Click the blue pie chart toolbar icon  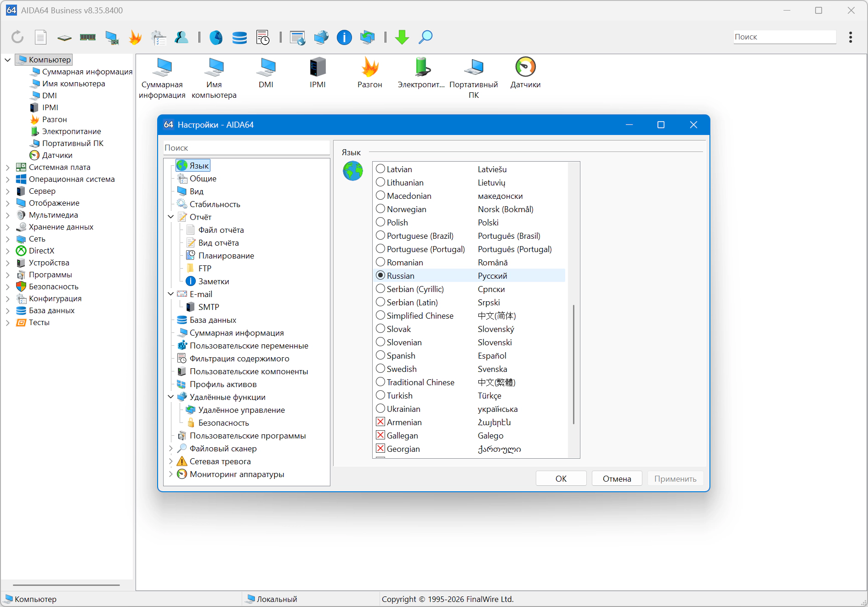[x=216, y=37]
